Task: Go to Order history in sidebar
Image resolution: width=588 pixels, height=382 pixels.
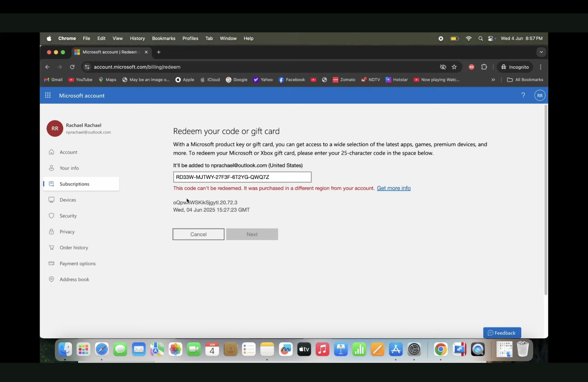Action: tap(74, 248)
